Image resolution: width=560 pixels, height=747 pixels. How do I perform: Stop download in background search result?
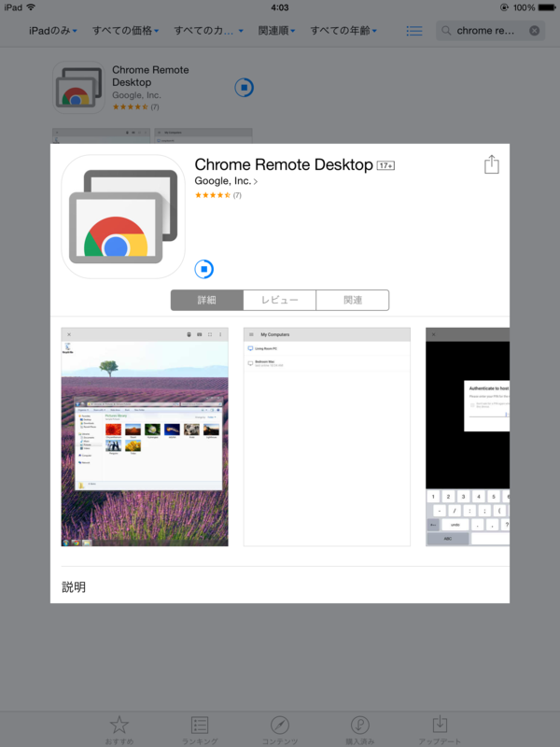244,88
